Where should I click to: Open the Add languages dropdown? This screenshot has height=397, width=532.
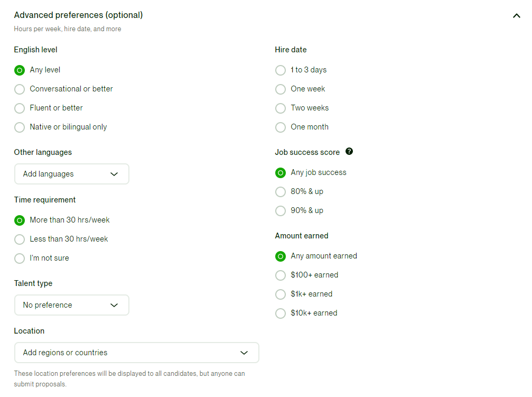pyautogui.click(x=71, y=173)
